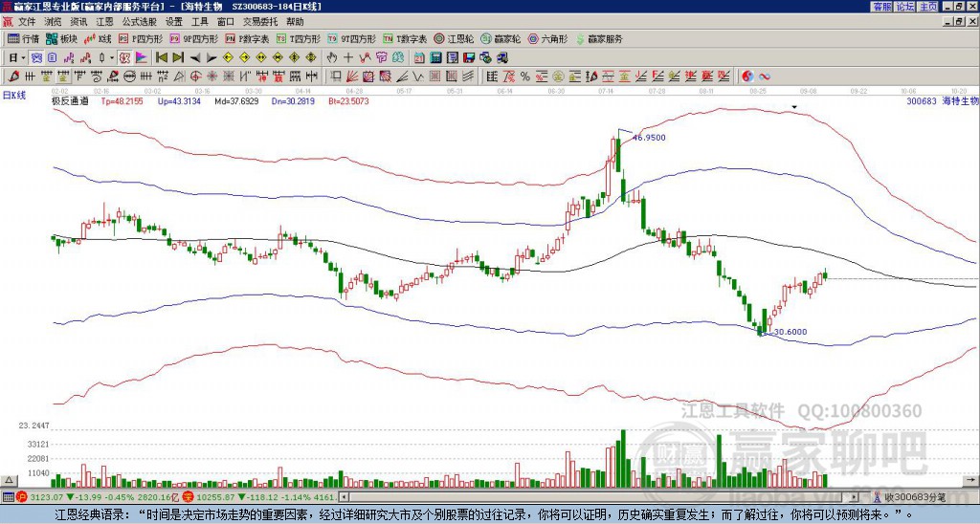Open 赢家服务 service

tap(599, 38)
